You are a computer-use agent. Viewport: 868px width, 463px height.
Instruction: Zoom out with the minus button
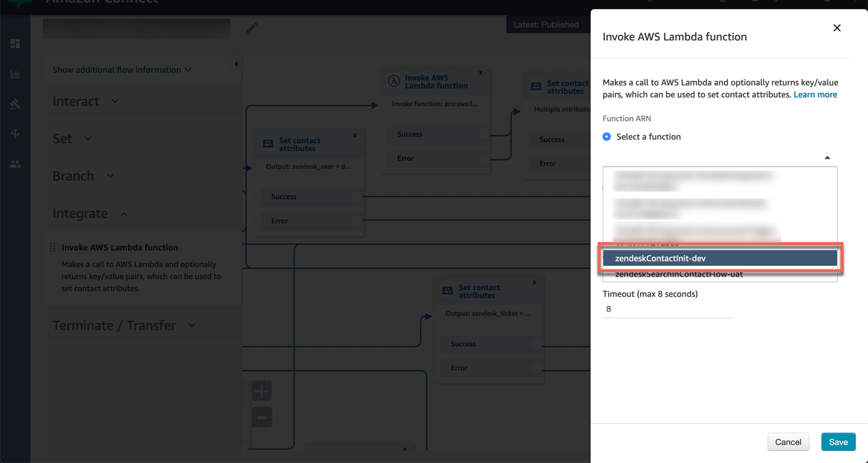pyautogui.click(x=262, y=417)
